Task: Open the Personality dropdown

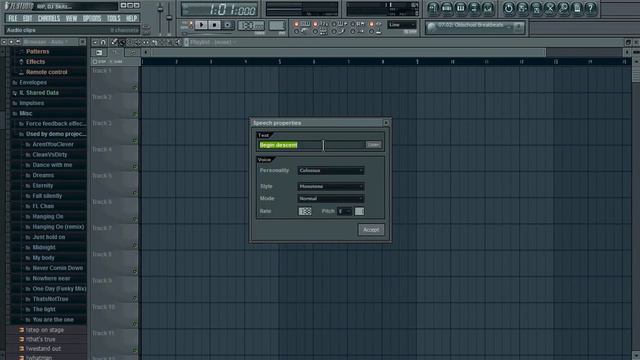Action: click(331, 171)
